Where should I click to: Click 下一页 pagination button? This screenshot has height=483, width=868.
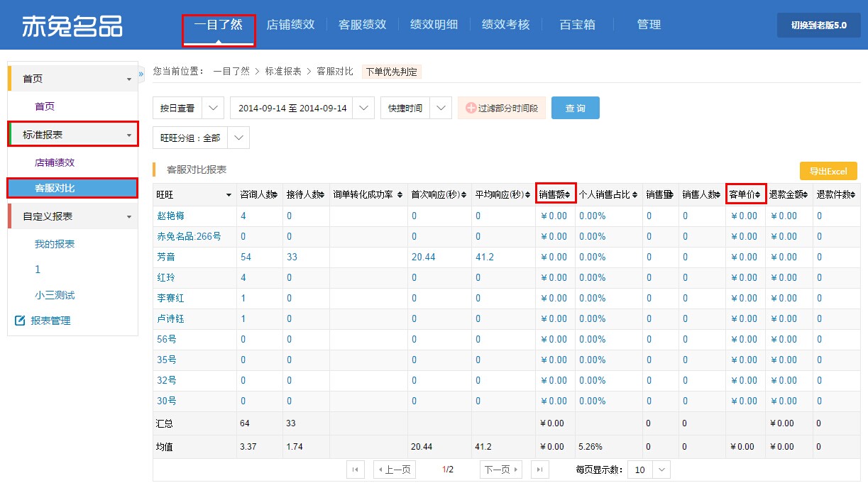click(x=501, y=470)
